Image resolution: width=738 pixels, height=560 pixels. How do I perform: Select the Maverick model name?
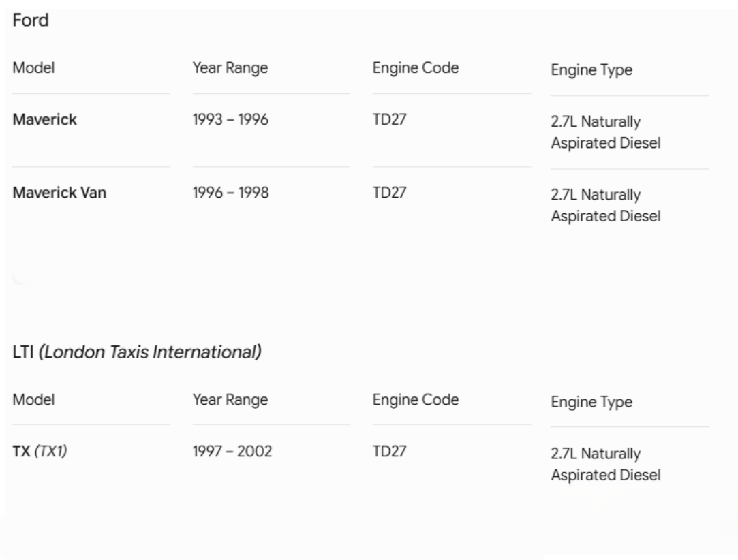(45, 119)
